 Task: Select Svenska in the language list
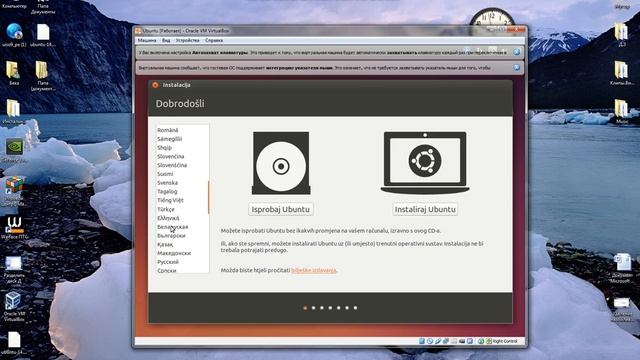[167, 183]
